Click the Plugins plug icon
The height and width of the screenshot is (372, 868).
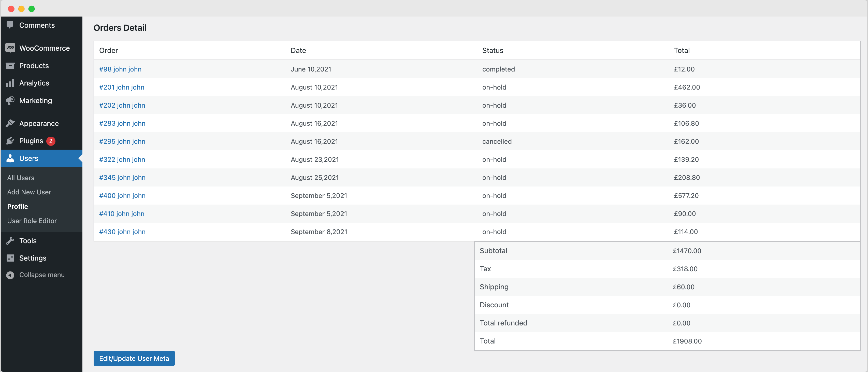coord(10,141)
